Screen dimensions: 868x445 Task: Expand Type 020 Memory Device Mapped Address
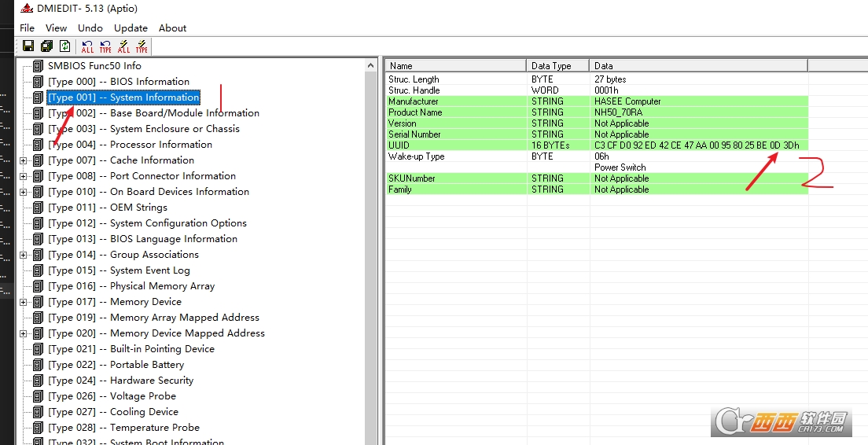(23, 333)
